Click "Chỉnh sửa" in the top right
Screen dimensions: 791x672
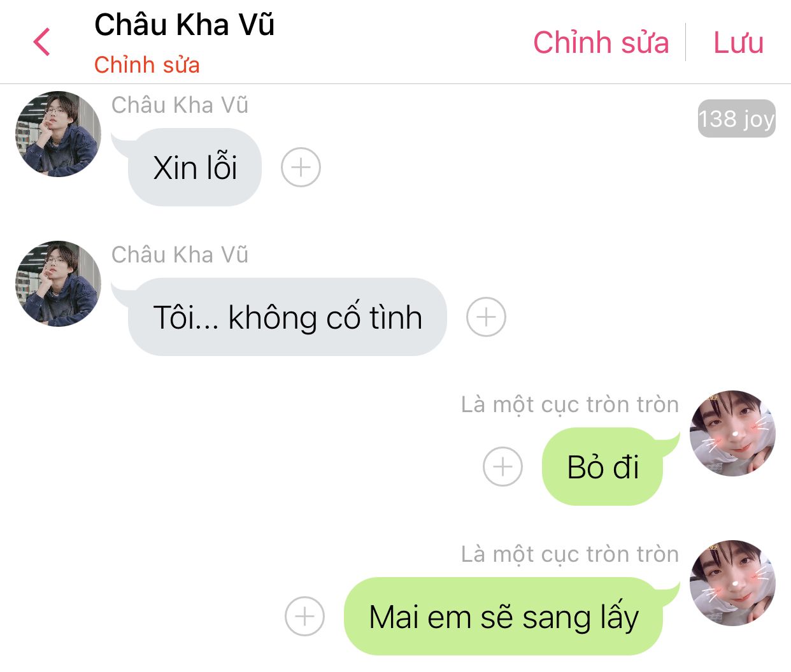pyautogui.click(x=601, y=43)
